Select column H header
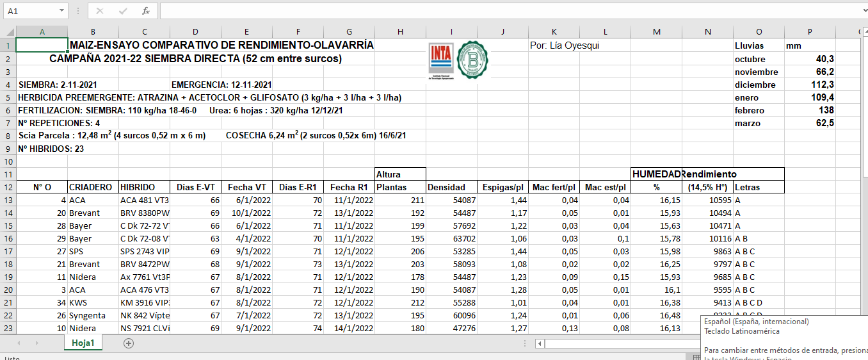 pos(400,32)
